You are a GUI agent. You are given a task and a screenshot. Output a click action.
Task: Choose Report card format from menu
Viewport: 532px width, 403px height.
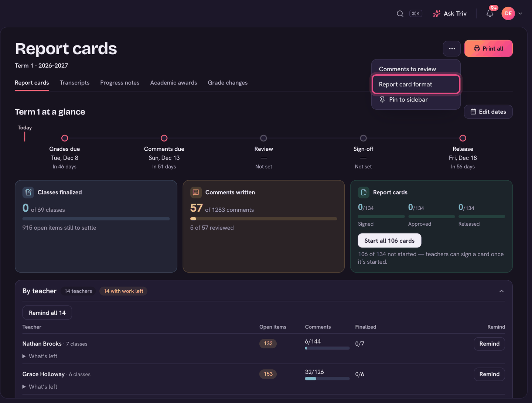tap(416, 84)
